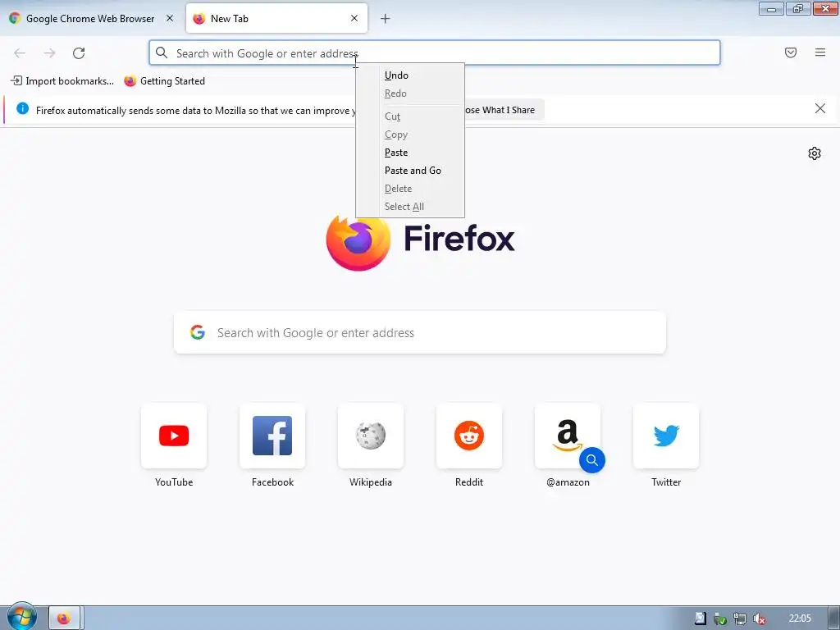Select Undo in the context menu
Screen dimensions: 840x630
point(410,75)
